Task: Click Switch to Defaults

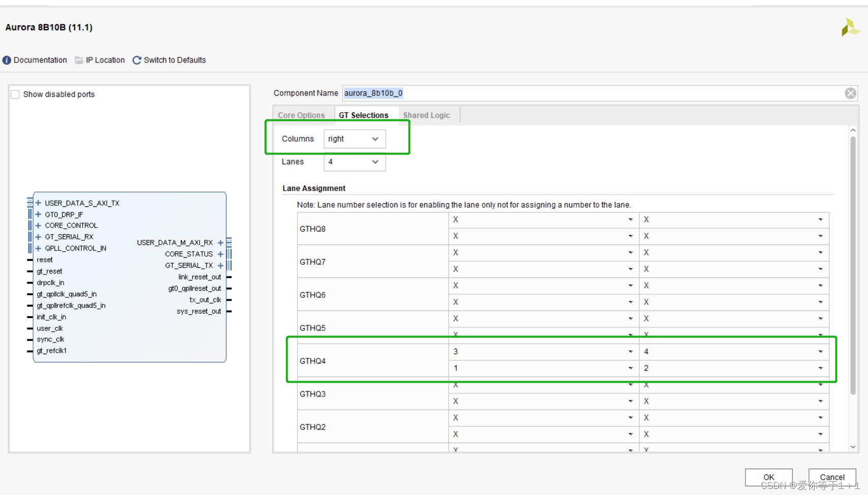Action: 175,60
